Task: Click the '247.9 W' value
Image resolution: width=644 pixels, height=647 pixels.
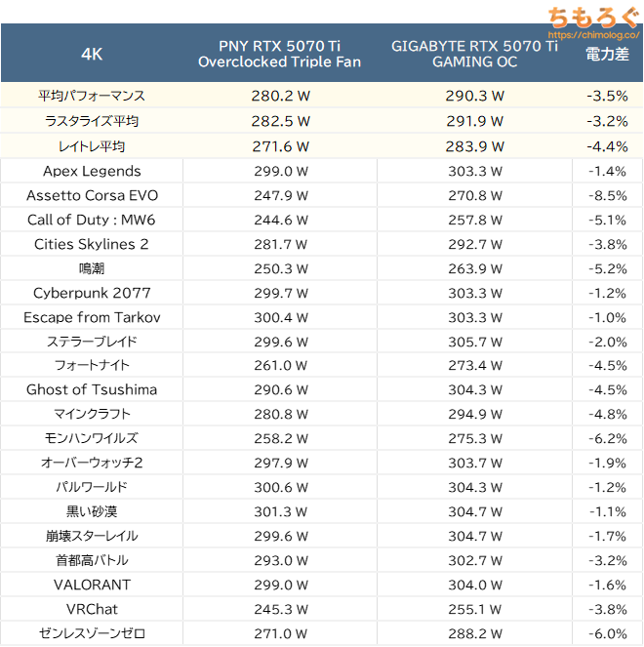Action: pyautogui.click(x=281, y=195)
